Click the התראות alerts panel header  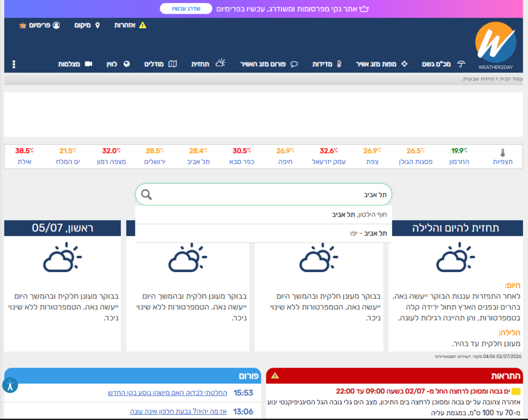click(x=394, y=376)
